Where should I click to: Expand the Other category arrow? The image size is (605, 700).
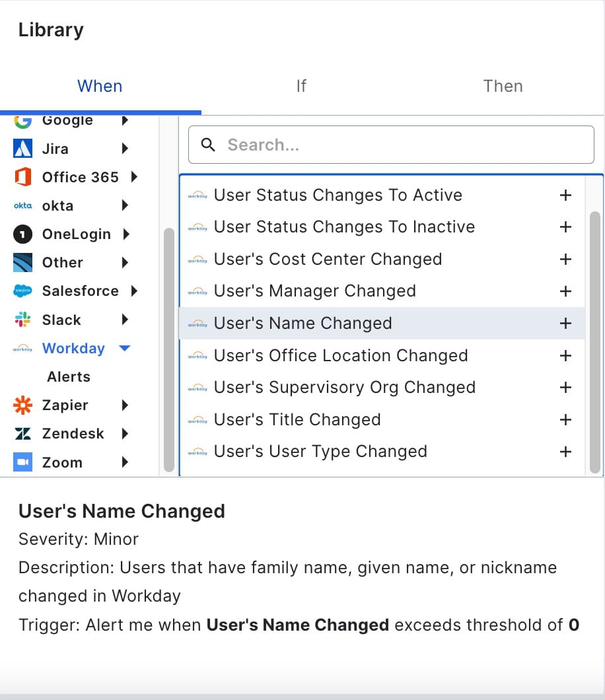point(125,263)
